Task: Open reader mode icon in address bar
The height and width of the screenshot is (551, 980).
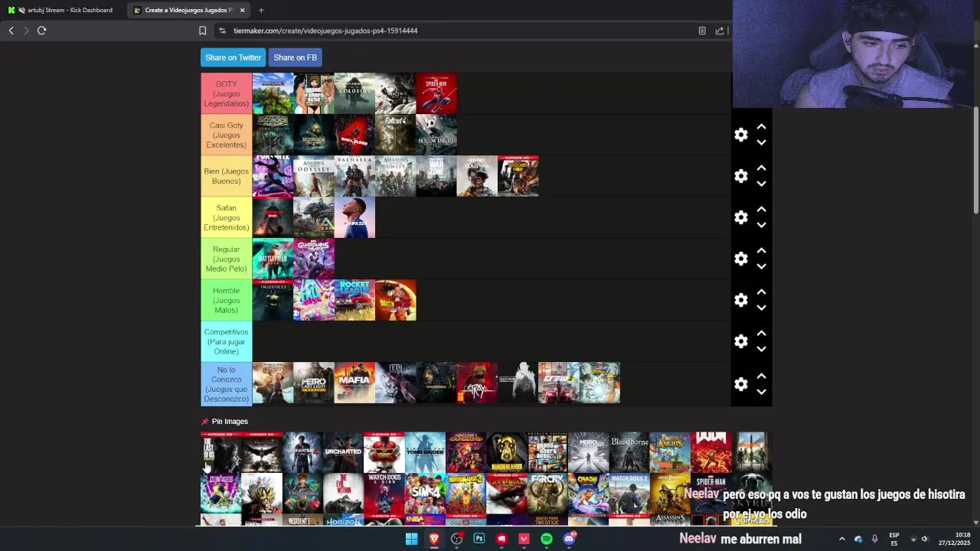Action: pos(702,31)
